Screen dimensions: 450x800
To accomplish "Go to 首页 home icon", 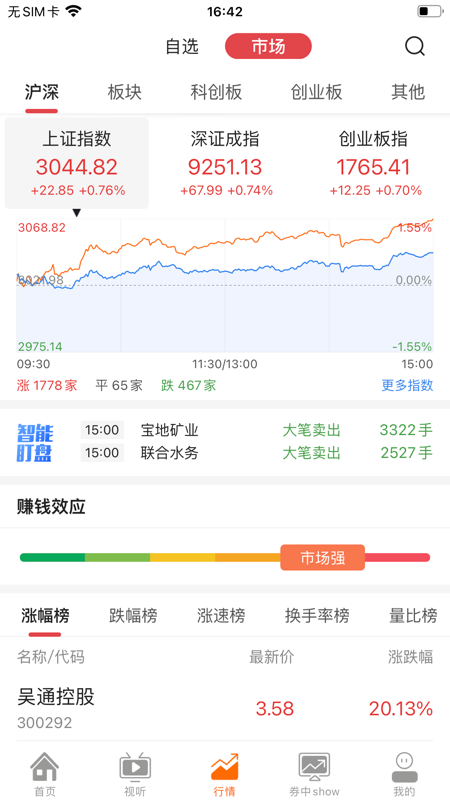I will pyautogui.click(x=45, y=766).
